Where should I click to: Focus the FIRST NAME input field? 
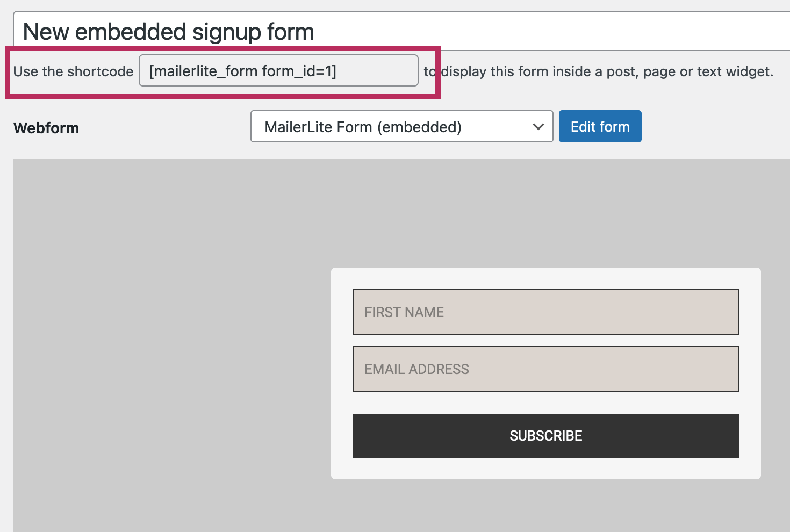pyautogui.click(x=545, y=312)
